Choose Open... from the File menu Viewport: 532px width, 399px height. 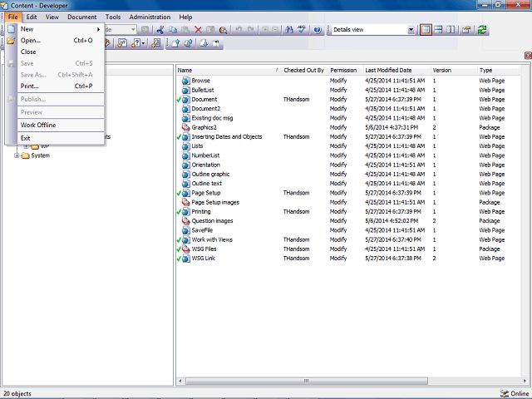pyautogui.click(x=61, y=41)
